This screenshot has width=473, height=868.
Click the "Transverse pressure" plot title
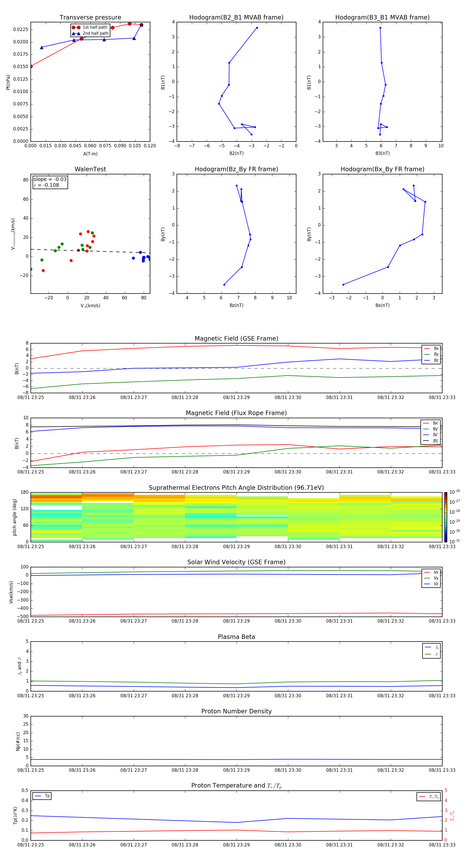pos(90,18)
